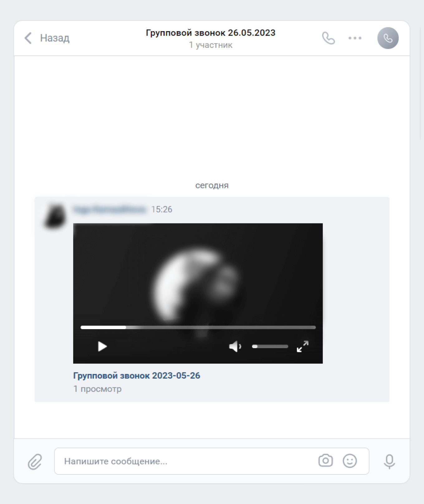The width and height of the screenshot is (424, 504).
Task: Mute the video with speaker icon
Action: [x=235, y=346]
